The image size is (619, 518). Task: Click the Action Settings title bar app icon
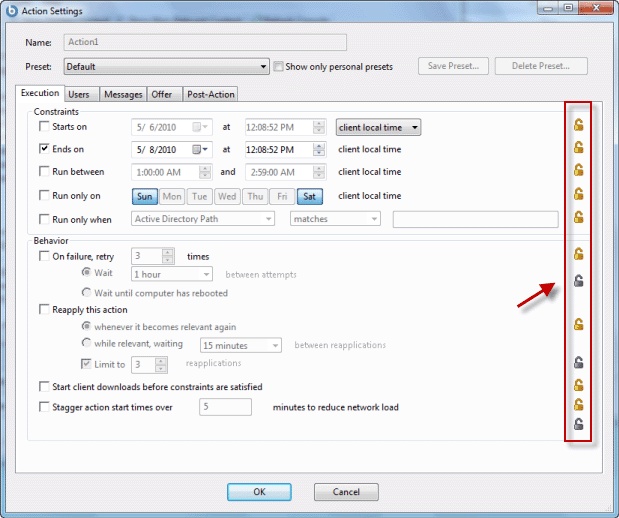pyautogui.click(x=11, y=11)
